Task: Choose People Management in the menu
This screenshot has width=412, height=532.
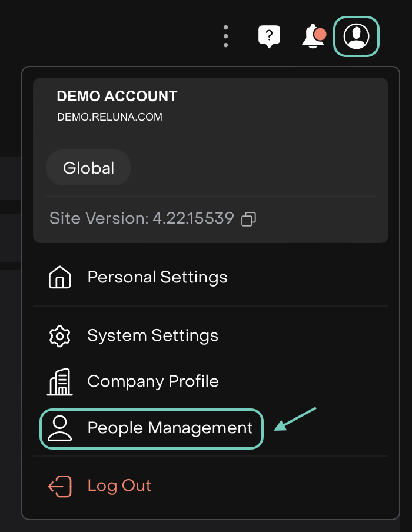Action: click(x=170, y=428)
